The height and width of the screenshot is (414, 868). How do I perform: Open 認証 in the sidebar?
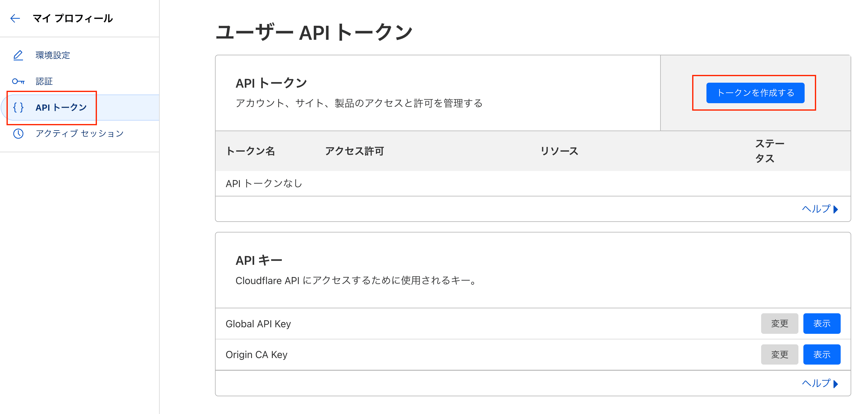(44, 81)
